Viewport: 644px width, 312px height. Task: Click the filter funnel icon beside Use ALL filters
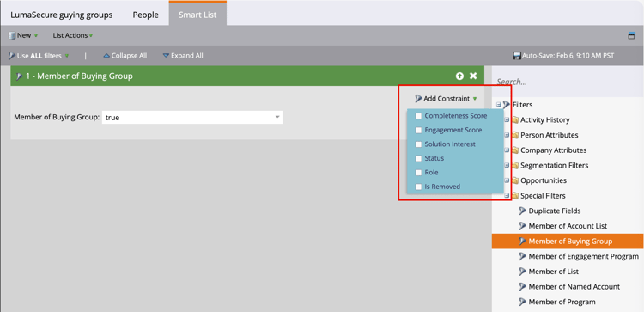(x=12, y=56)
